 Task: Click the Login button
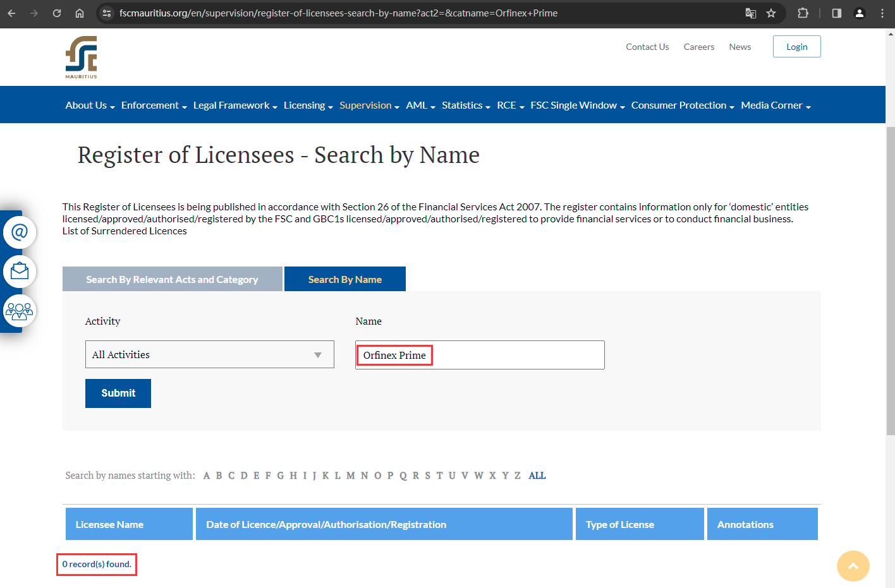tap(797, 47)
